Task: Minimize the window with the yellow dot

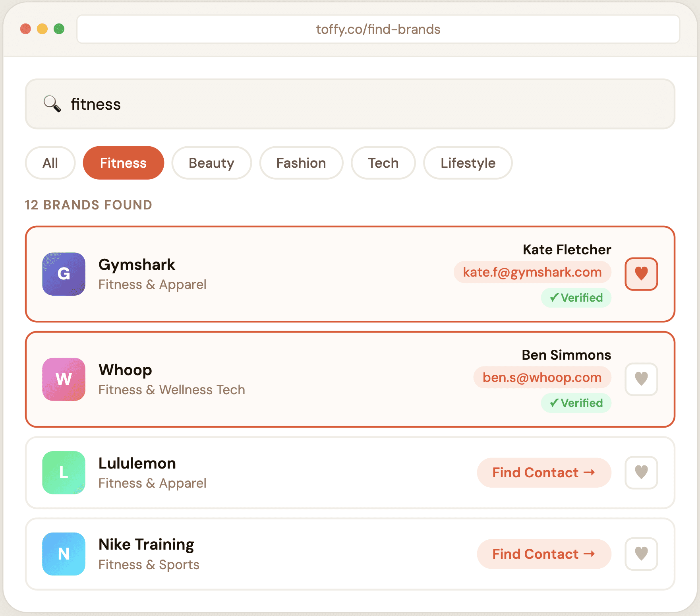Action: click(x=42, y=29)
